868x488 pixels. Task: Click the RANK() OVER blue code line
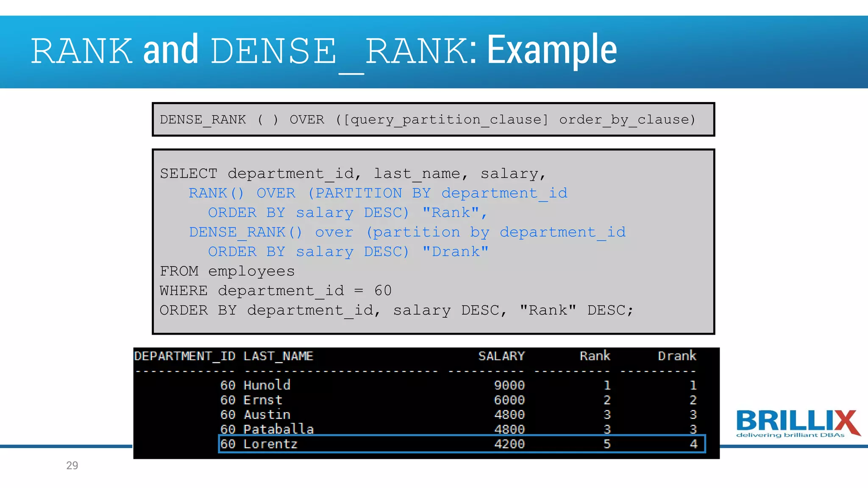tap(378, 193)
